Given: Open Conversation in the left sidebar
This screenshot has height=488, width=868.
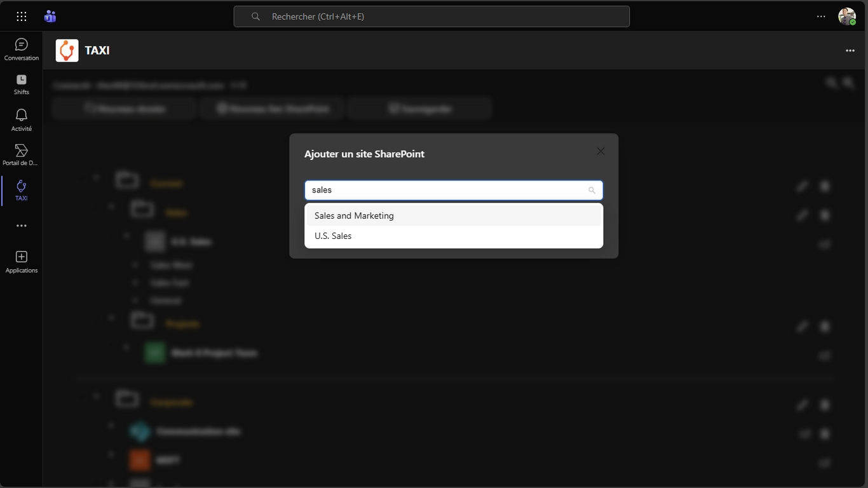Looking at the screenshot, I should 22,50.
